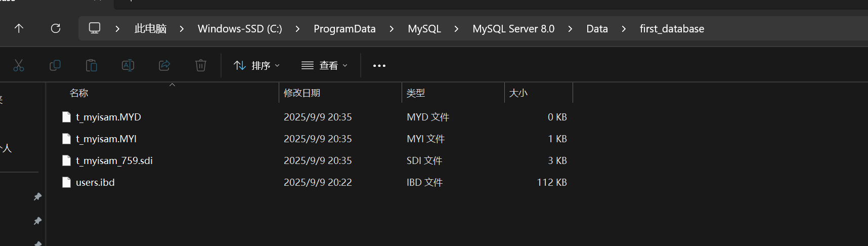Click the Delete trash can icon

201,65
